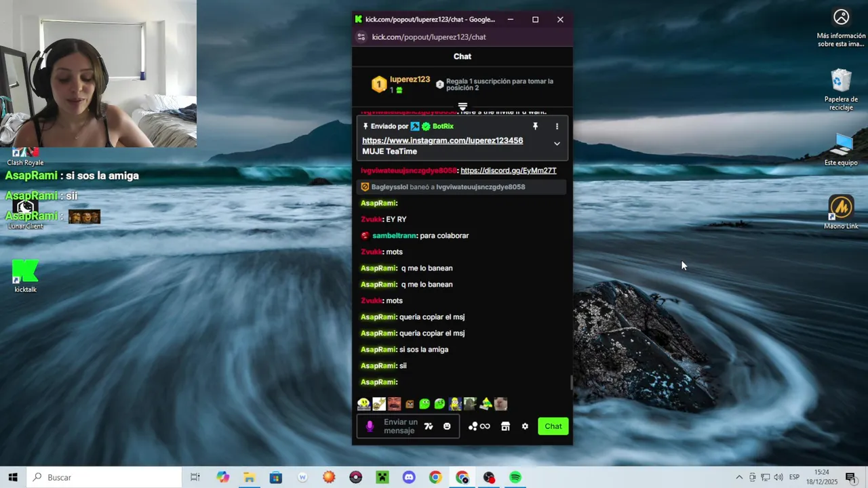Select the yellow smiley quick emote
This screenshot has width=868, height=488.
point(364,404)
